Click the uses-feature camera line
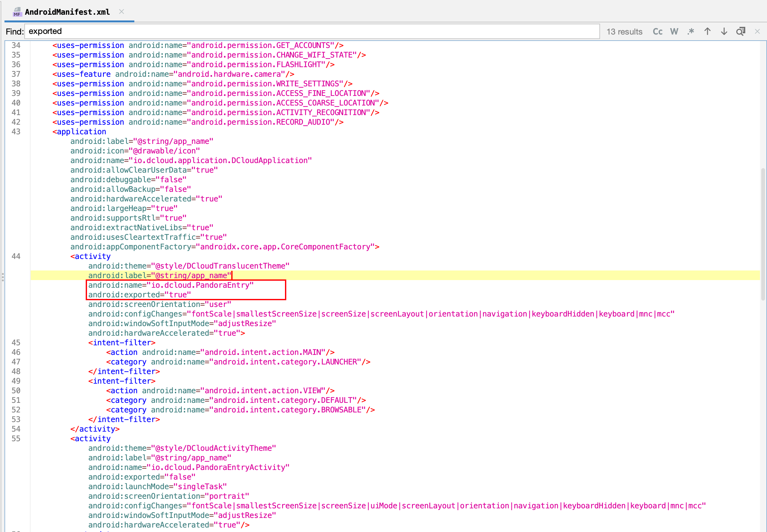 pyautogui.click(x=173, y=74)
